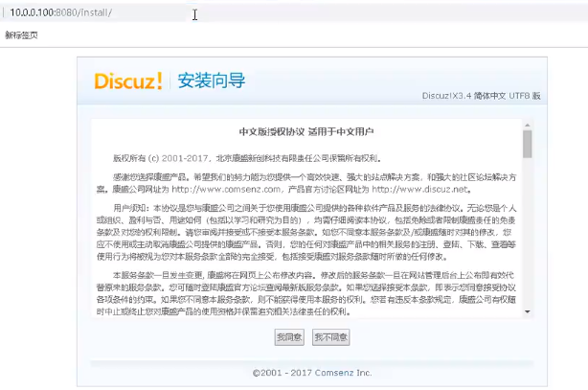Viewport: 588px width, 390px height.
Task: Click the 安装向导 heading text
Action: click(x=211, y=80)
